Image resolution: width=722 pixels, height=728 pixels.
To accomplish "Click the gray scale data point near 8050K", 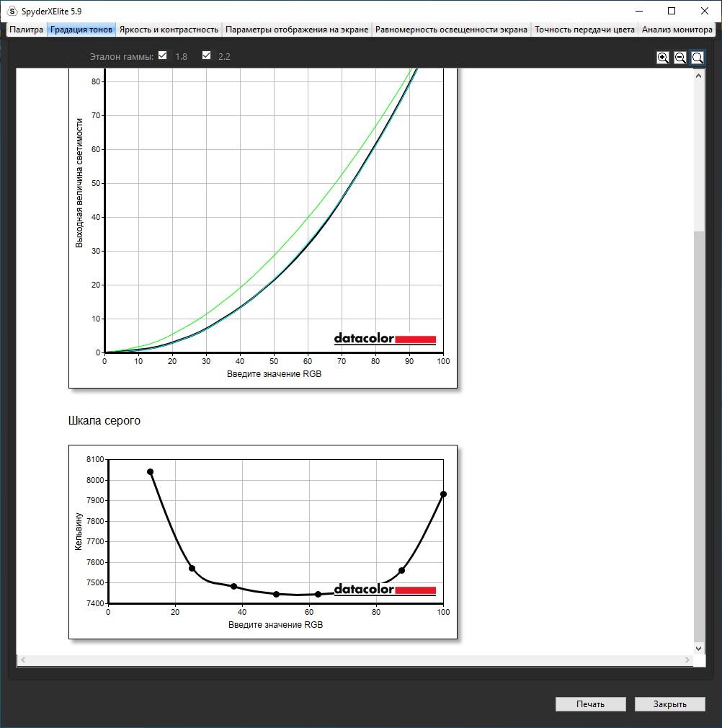I will pos(150,471).
